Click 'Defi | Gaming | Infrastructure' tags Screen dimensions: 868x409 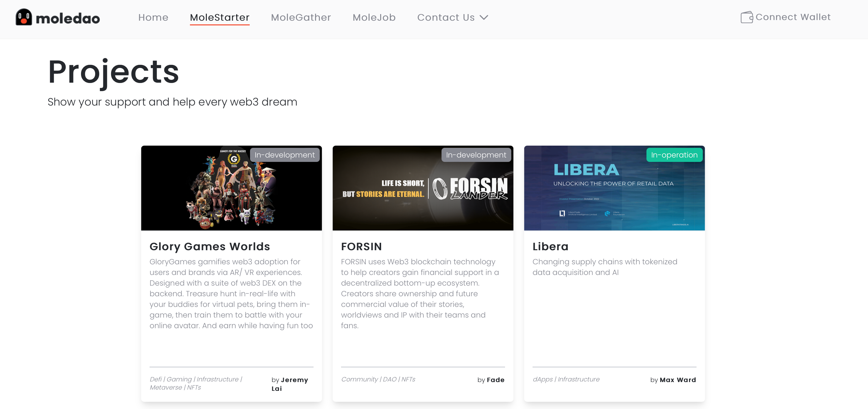(x=196, y=383)
